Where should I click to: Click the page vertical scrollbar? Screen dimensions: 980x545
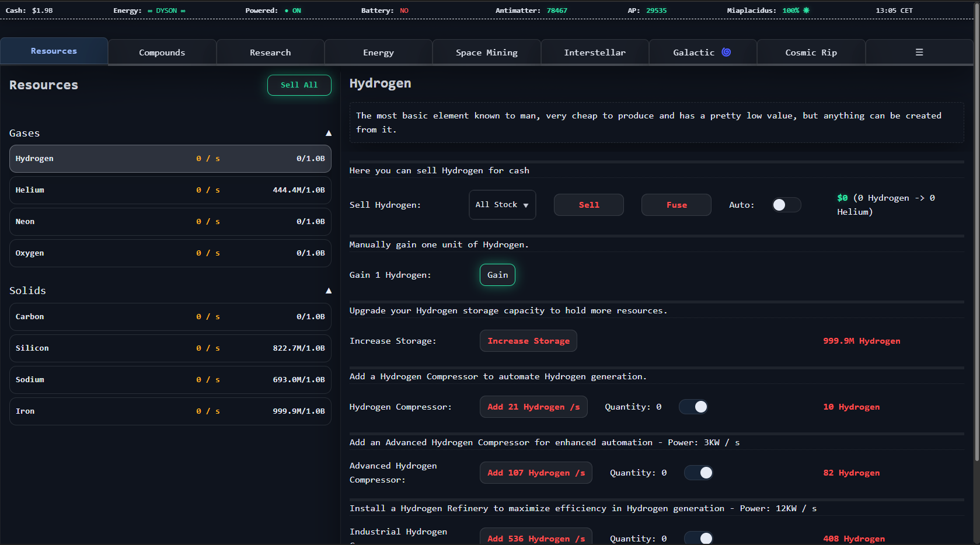pos(977,233)
